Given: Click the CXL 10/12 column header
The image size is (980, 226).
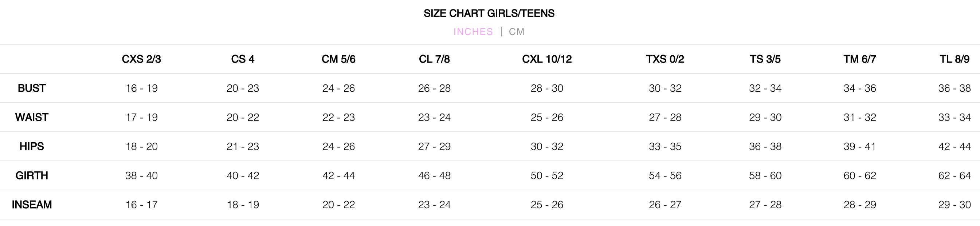Looking at the screenshot, I should [547, 59].
